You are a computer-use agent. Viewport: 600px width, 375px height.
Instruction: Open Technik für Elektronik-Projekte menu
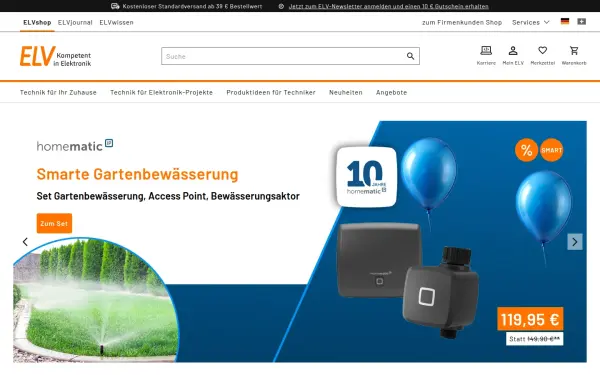point(161,92)
